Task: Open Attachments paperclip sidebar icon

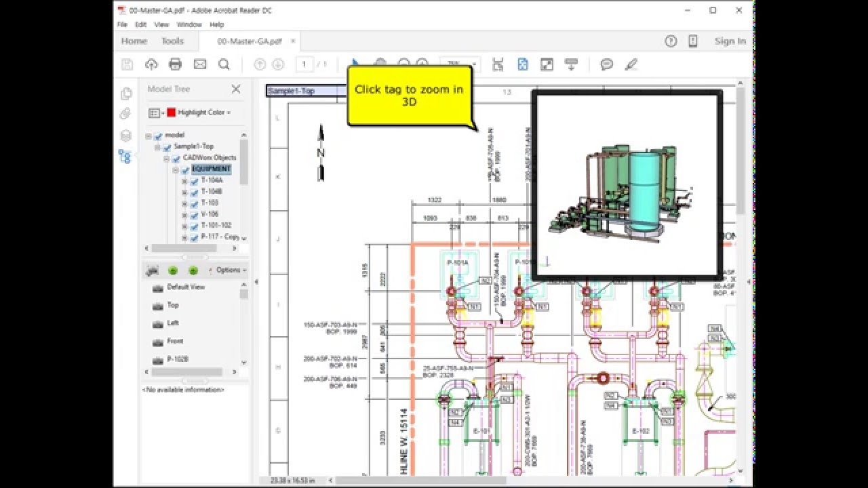Action: [x=125, y=115]
